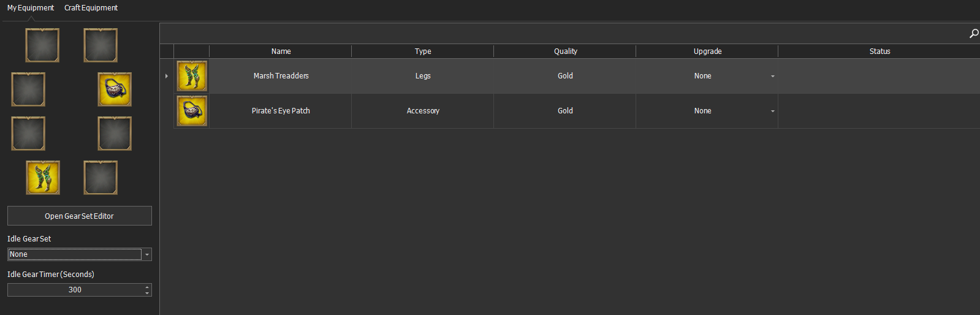Open Upgrade dropdown for Pirate's Eye Patch
Image resolution: width=980 pixels, height=315 pixels.
click(772, 111)
